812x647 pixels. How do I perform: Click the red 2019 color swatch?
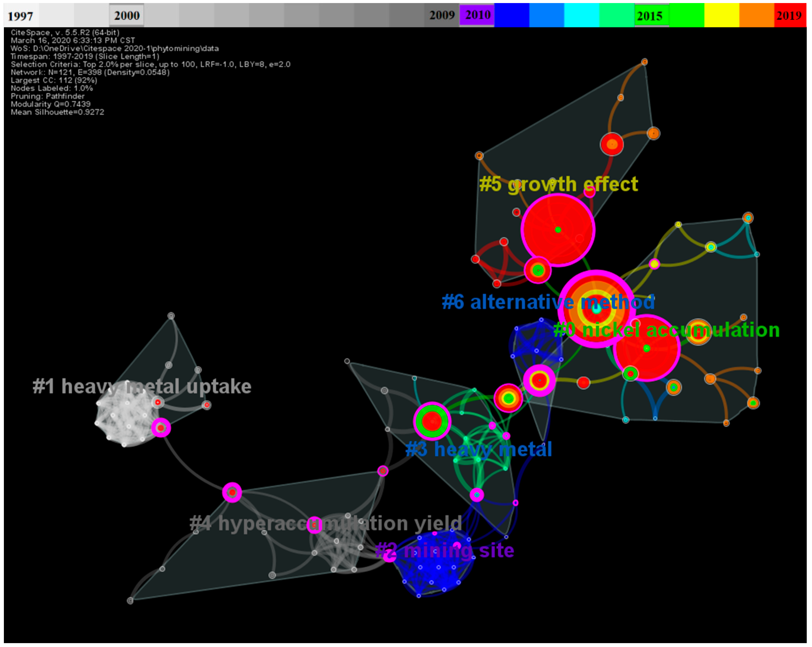(x=790, y=16)
